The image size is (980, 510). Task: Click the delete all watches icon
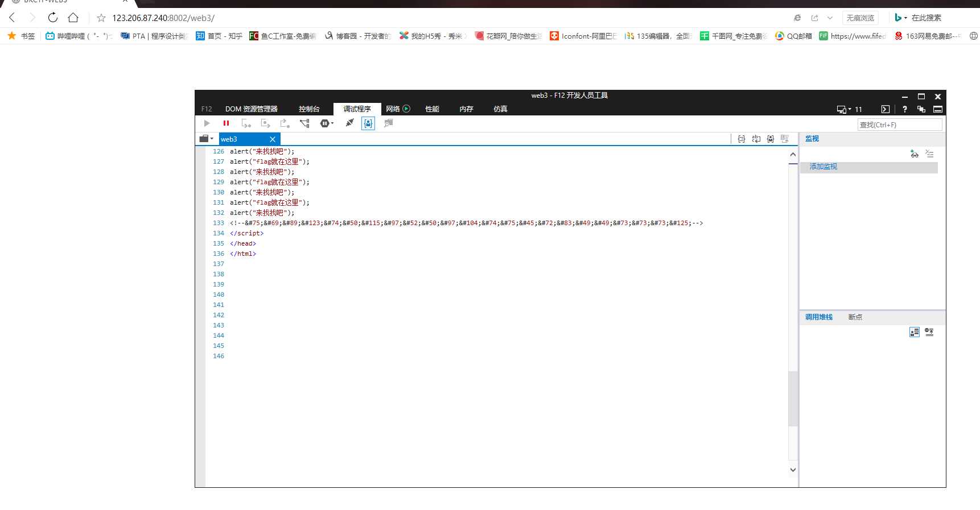pos(929,154)
